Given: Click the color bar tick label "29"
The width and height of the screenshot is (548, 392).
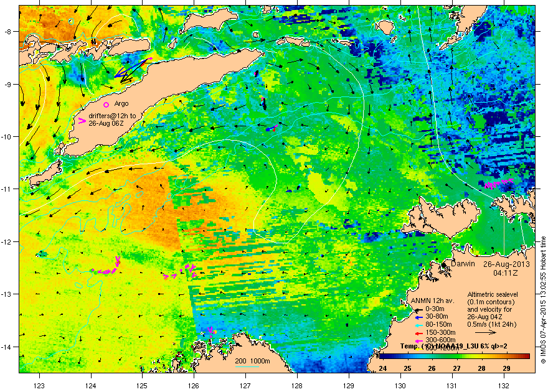Looking at the screenshot, I should point(506,368).
